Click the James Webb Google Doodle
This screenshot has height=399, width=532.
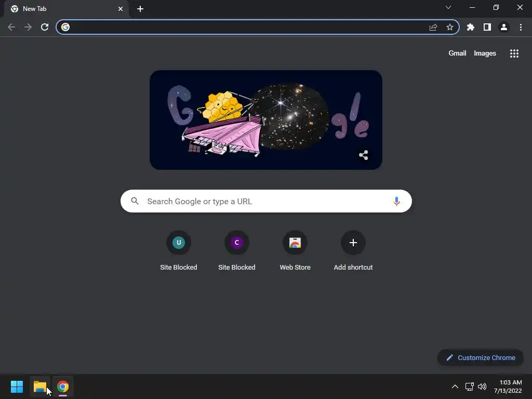pyautogui.click(x=266, y=120)
